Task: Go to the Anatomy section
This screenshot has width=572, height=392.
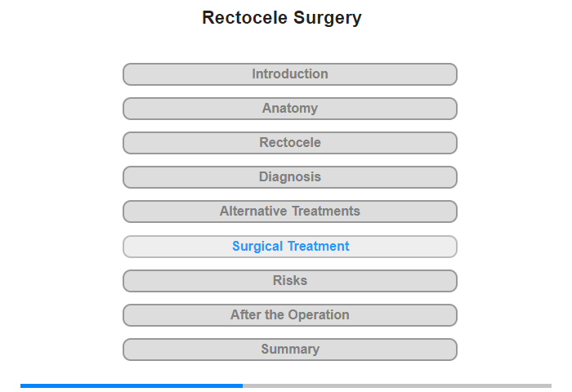Action: click(290, 109)
